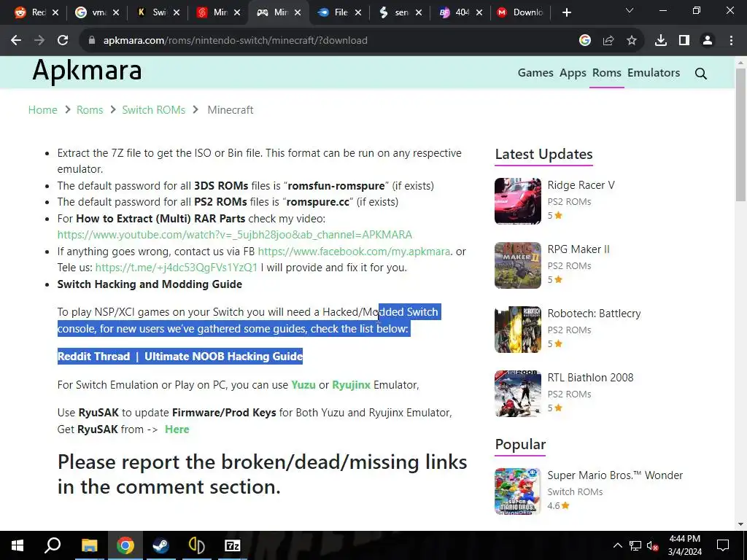Go to Roms breadcrumb
The width and height of the screenshot is (747, 560).
coord(90,110)
